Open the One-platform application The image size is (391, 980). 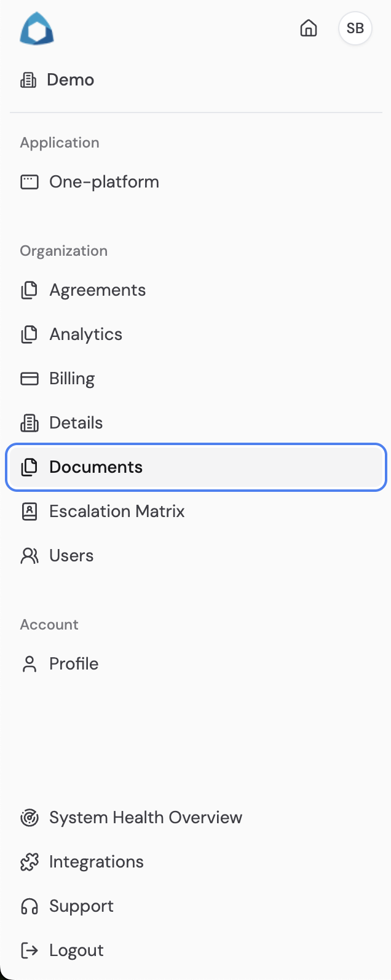tap(104, 182)
